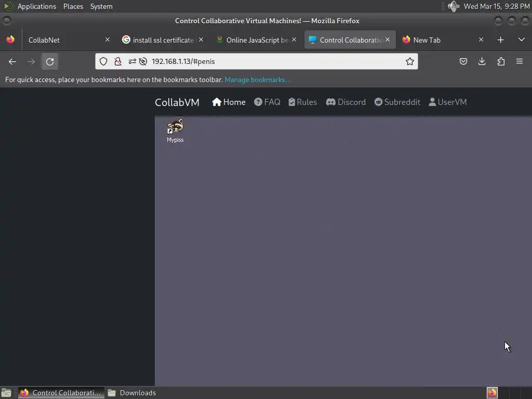Click the clock showing Wed Mar 15, 9:28 PM
Image resolution: width=532 pixels, height=399 pixels.
pos(497,6)
